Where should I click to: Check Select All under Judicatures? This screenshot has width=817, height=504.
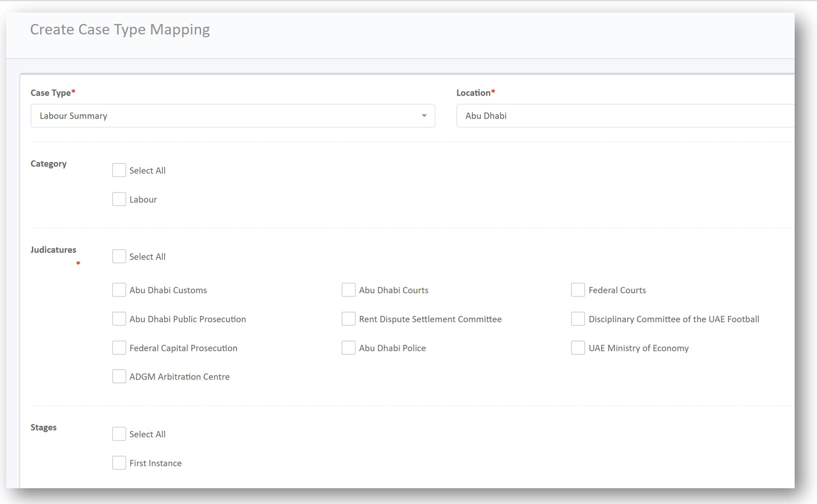click(x=119, y=257)
